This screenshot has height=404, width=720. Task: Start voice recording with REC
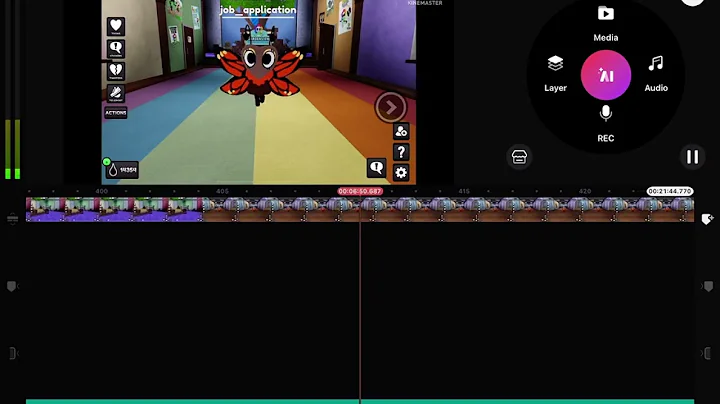[606, 124]
